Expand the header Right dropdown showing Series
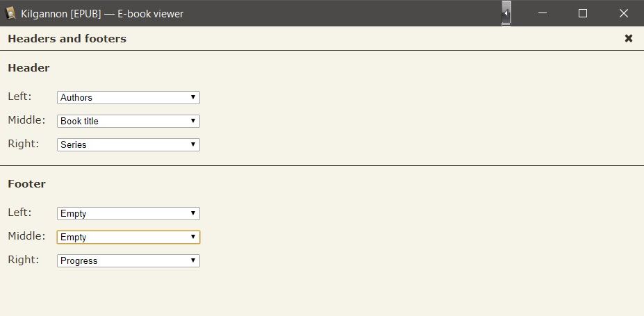This screenshot has height=316, width=644. (x=129, y=145)
